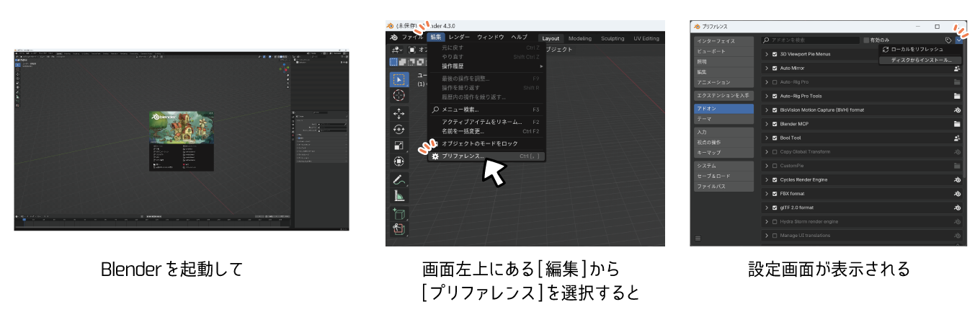Select the Move tool icon
The width and height of the screenshot is (980, 325).
point(398,113)
